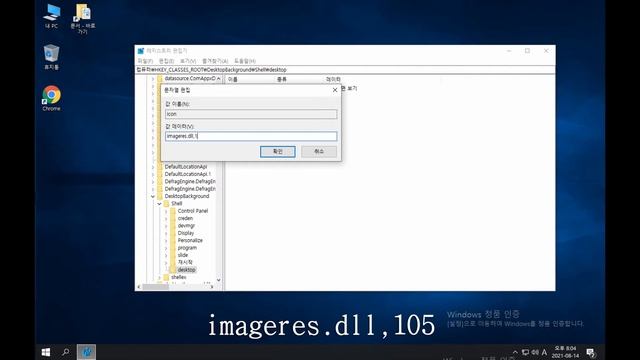This screenshot has width=640, height=360.
Task: Select the DefaultLocationApi registry key
Action: tap(186, 167)
